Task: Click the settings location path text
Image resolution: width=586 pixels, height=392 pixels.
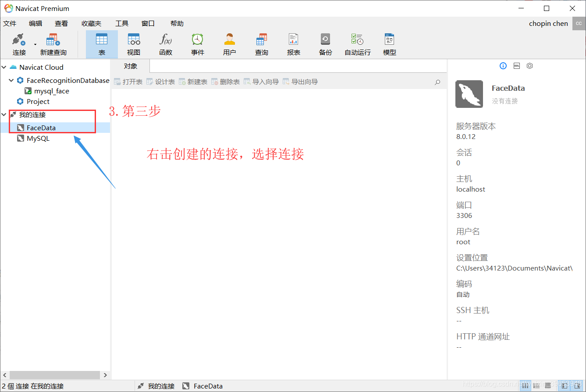Action: click(x=515, y=268)
